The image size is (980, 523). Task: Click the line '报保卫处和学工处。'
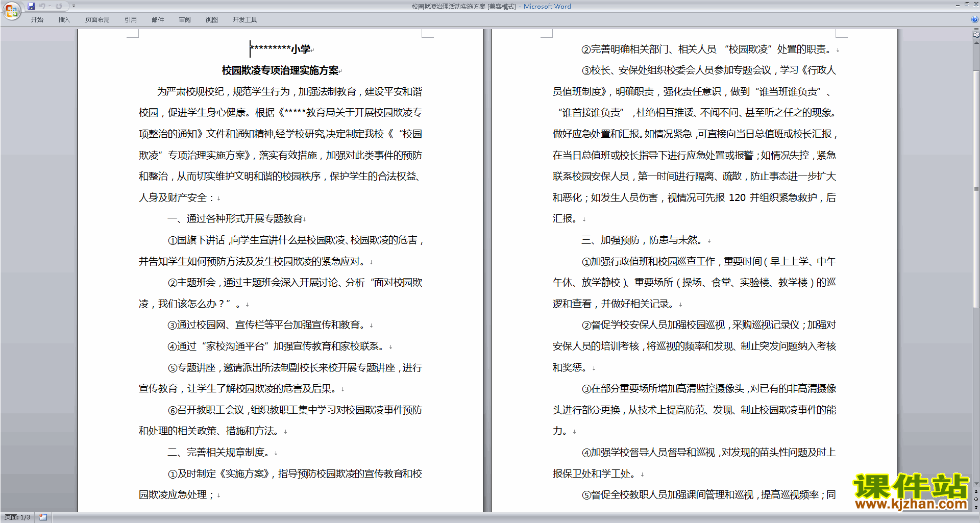(x=596, y=474)
